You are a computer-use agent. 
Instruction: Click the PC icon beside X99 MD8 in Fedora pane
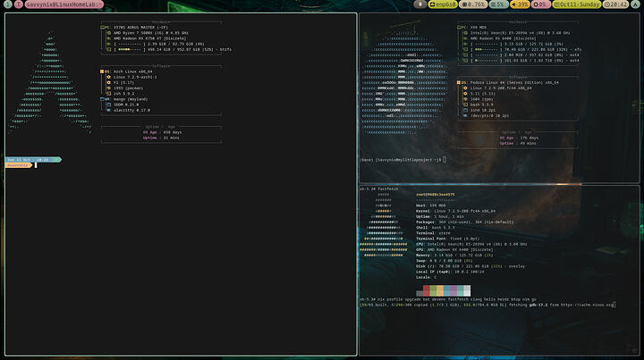(x=460, y=28)
